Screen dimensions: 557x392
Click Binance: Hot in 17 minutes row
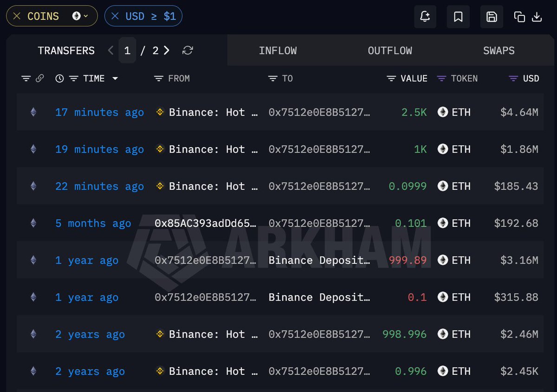tap(213, 112)
